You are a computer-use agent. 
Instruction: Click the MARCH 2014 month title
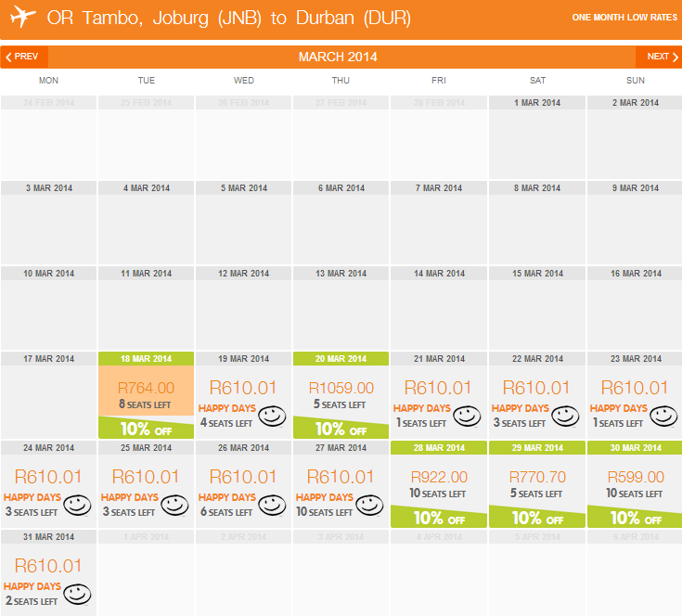click(x=338, y=57)
